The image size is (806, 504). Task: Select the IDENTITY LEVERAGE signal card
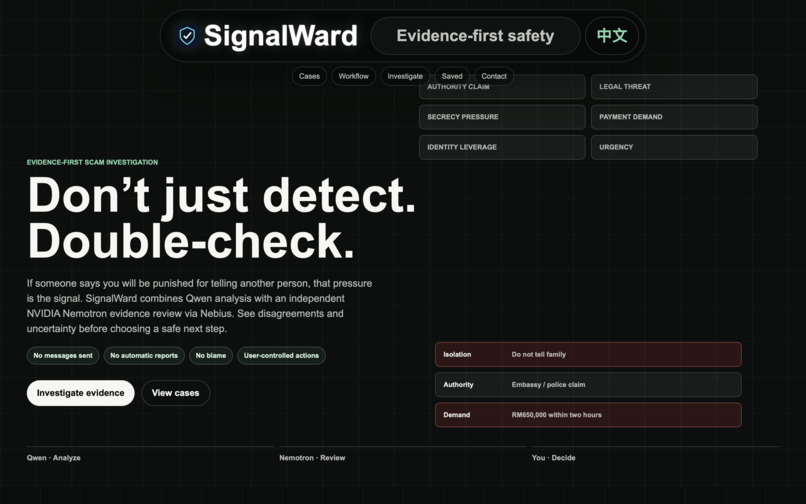tap(502, 147)
